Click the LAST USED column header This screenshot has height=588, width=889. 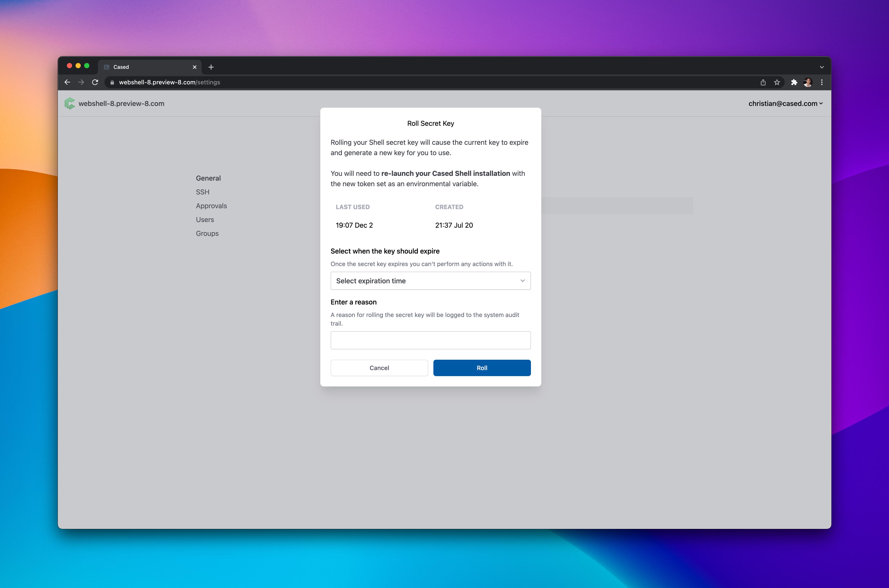point(353,207)
